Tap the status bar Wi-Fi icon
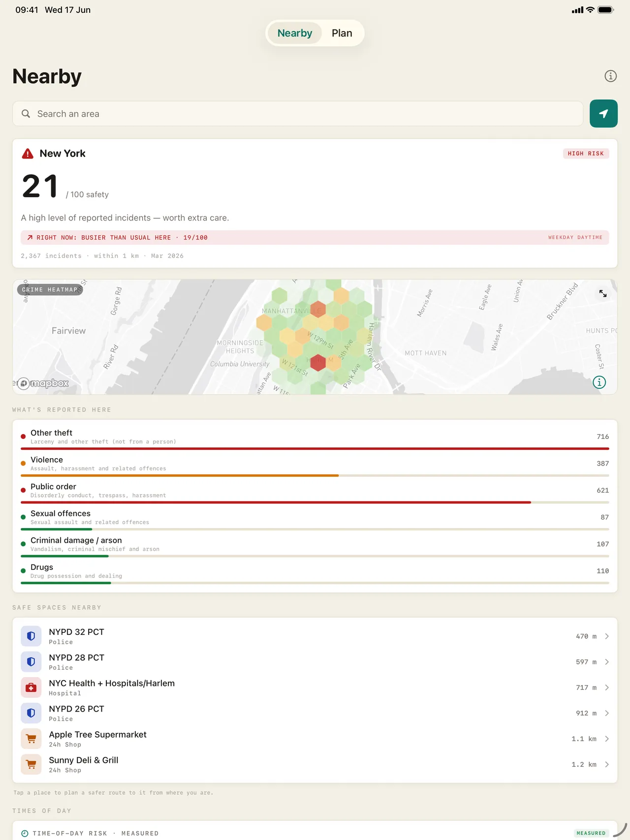Image resolution: width=630 pixels, height=840 pixels. click(x=590, y=10)
